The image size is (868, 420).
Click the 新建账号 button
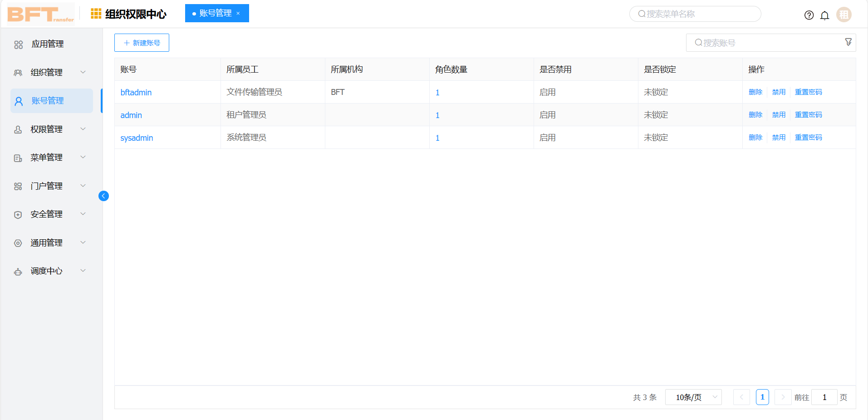click(x=141, y=42)
